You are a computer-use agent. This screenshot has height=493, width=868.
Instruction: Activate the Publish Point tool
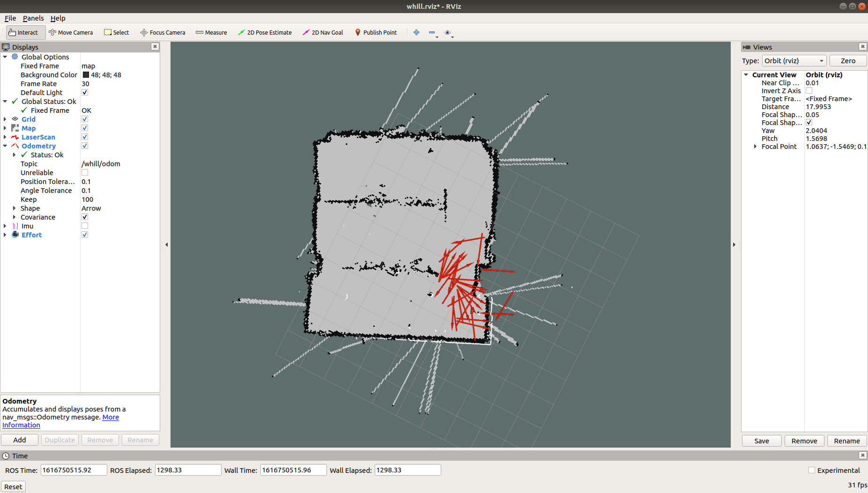click(376, 32)
